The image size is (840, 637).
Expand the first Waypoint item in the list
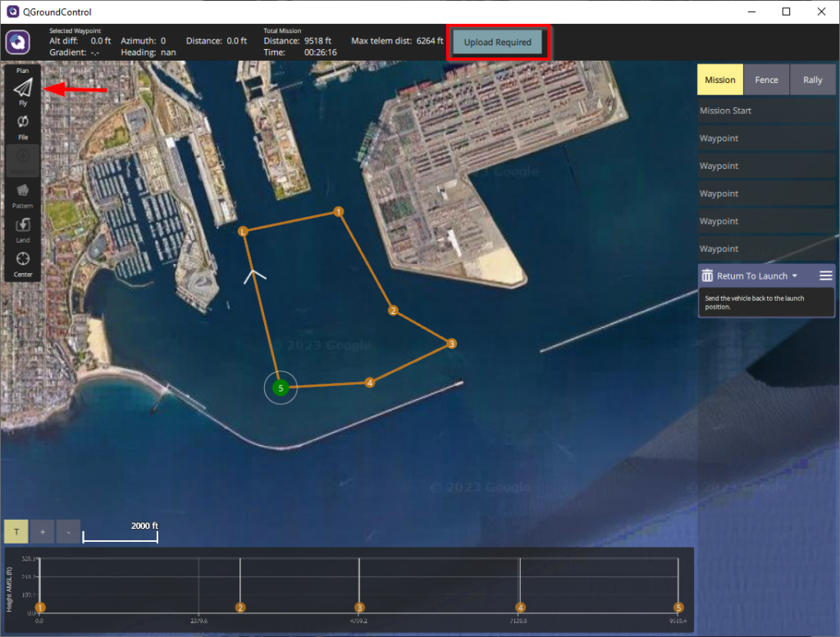[x=765, y=139]
